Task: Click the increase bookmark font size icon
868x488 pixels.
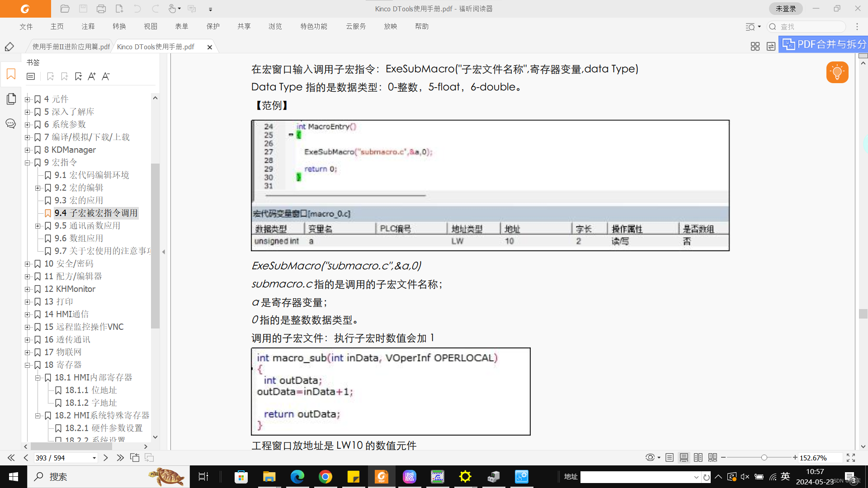Action: click(92, 76)
